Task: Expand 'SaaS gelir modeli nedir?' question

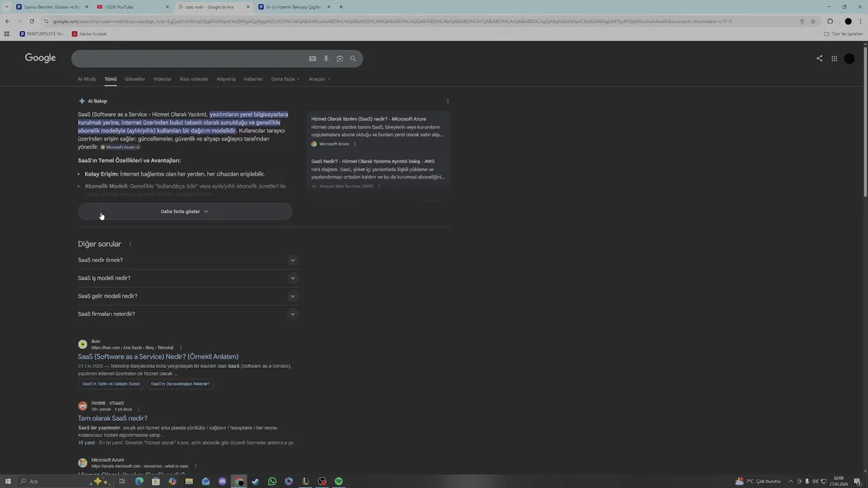Action: 188,296
